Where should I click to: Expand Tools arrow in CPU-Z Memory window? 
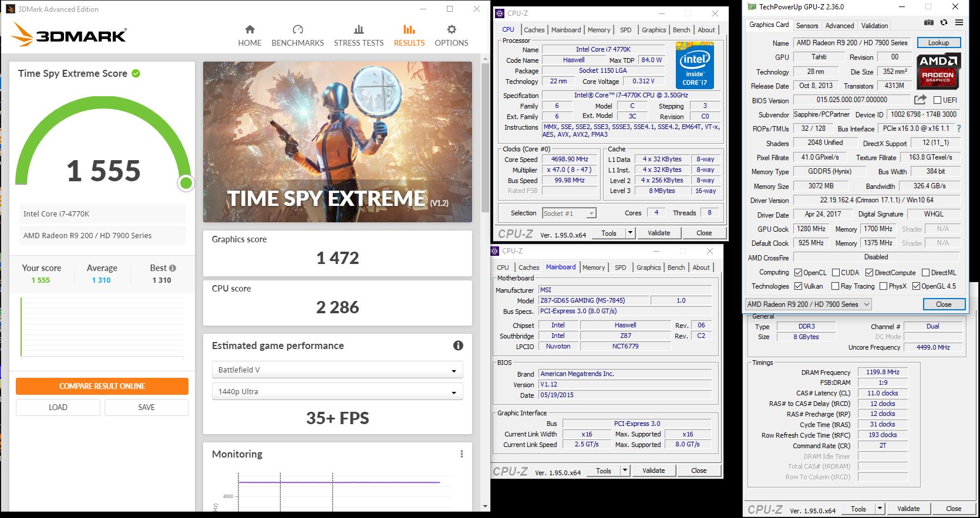click(x=880, y=509)
